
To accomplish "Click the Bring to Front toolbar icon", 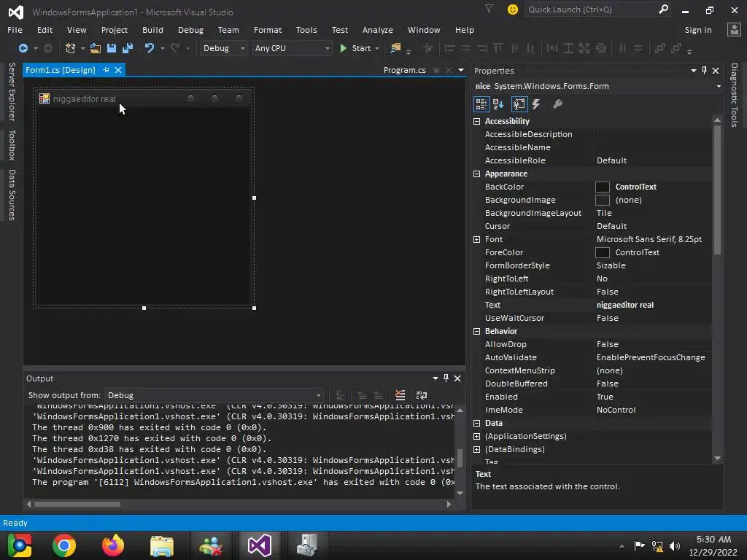I will [x=659, y=48].
